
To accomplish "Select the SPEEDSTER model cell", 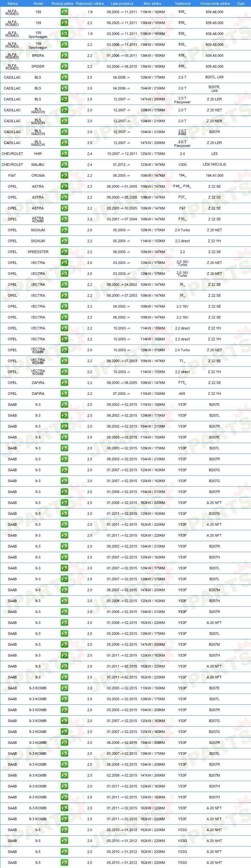I will point(38,252).
